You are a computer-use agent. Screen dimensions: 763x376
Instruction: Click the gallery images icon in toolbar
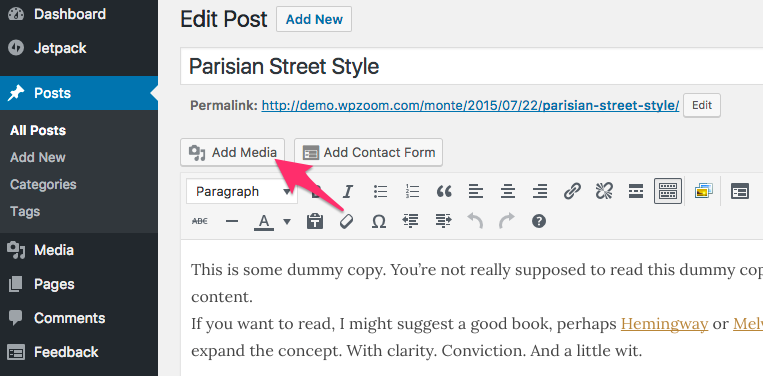(x=703, y=191)
